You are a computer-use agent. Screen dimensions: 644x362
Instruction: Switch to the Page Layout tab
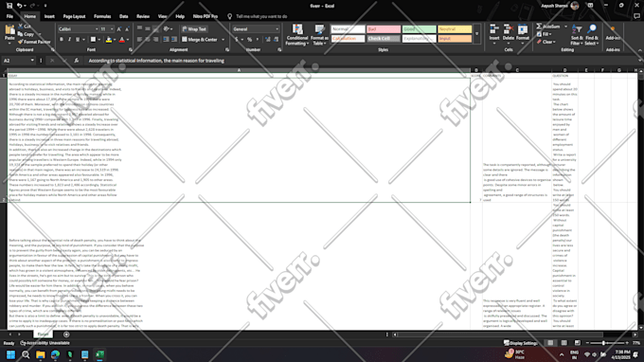[x=74, y=16]
